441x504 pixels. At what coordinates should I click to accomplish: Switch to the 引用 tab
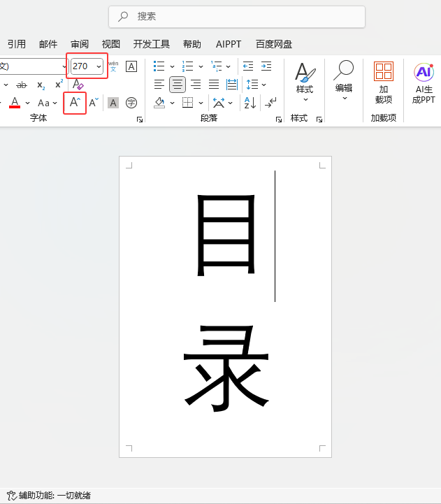pyautogui.click(x=17, y=44)
